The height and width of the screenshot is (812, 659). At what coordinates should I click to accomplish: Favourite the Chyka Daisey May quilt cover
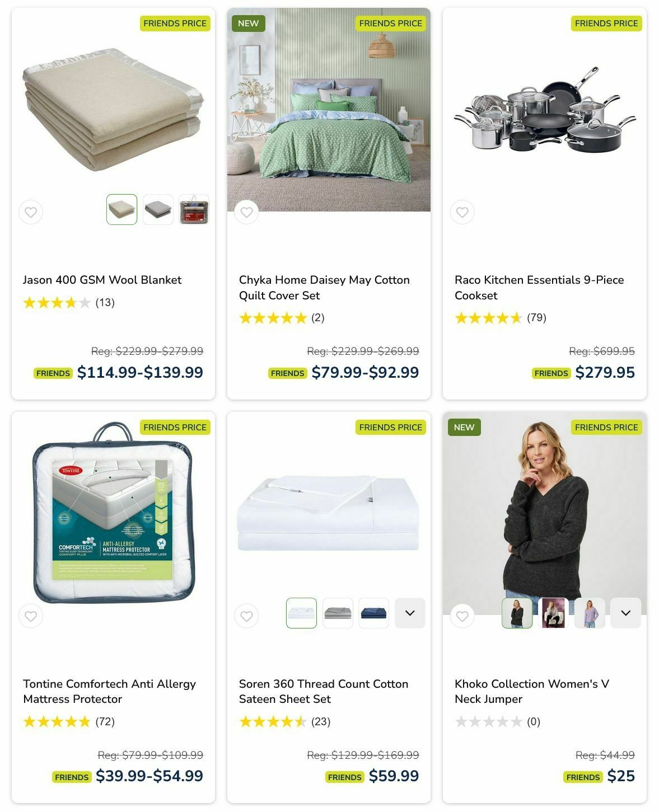coord(246,212)
